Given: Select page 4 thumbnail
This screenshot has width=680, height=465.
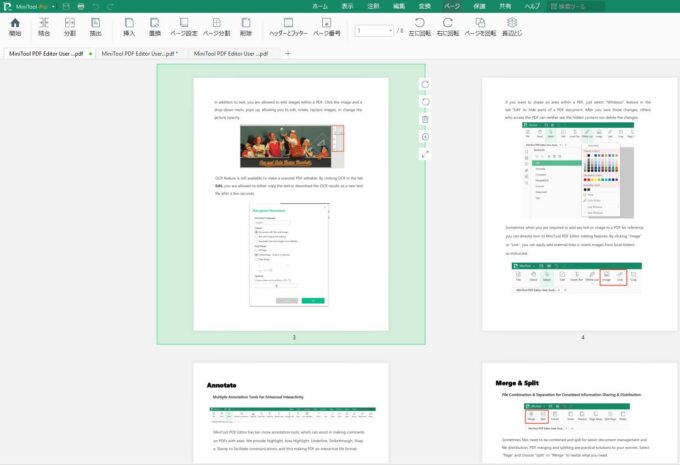Looking at the screenshot, I should (579, 204).
